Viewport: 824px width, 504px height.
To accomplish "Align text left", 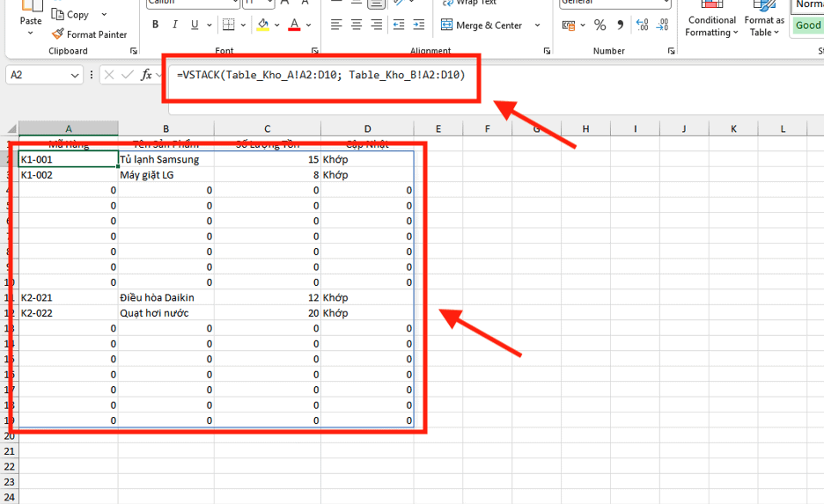I will (336, 25).
